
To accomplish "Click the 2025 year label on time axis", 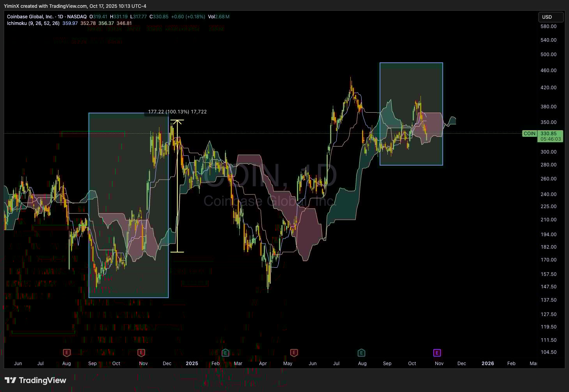I will (192, 363).
